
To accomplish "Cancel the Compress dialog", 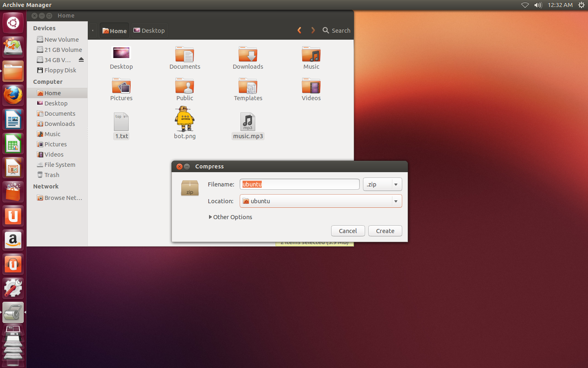I will 348,231.
